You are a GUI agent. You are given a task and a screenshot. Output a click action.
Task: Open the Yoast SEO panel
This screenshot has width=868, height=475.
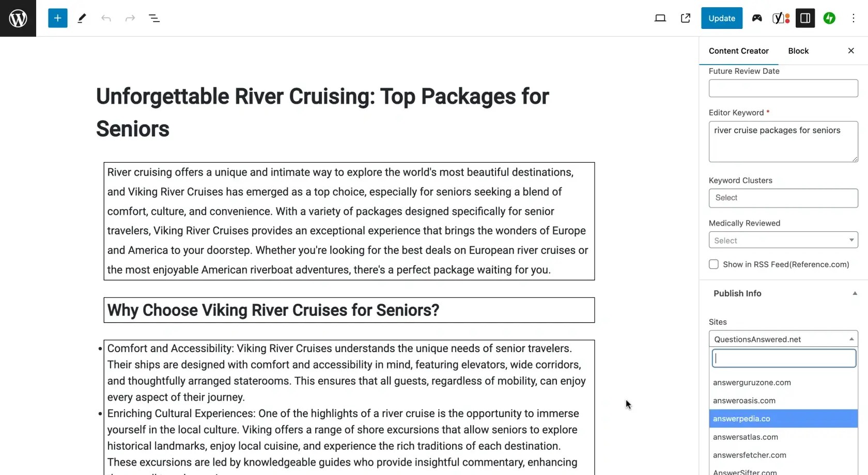(x=781, y=18)
